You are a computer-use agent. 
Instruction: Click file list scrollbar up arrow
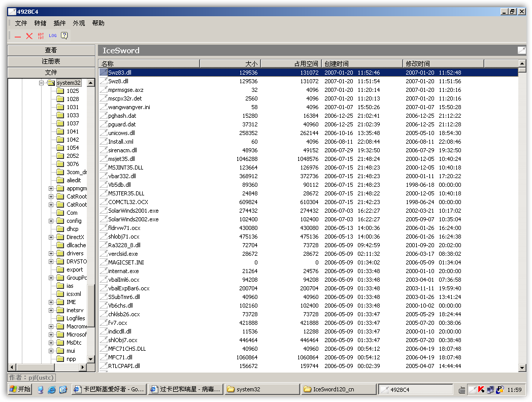point(522,63)
